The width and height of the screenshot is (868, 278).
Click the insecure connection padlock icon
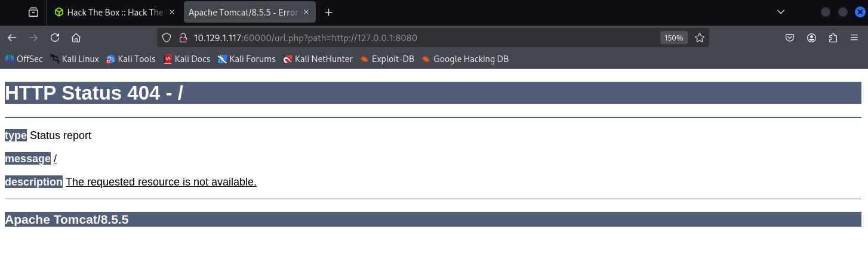(x=183, y=38)
